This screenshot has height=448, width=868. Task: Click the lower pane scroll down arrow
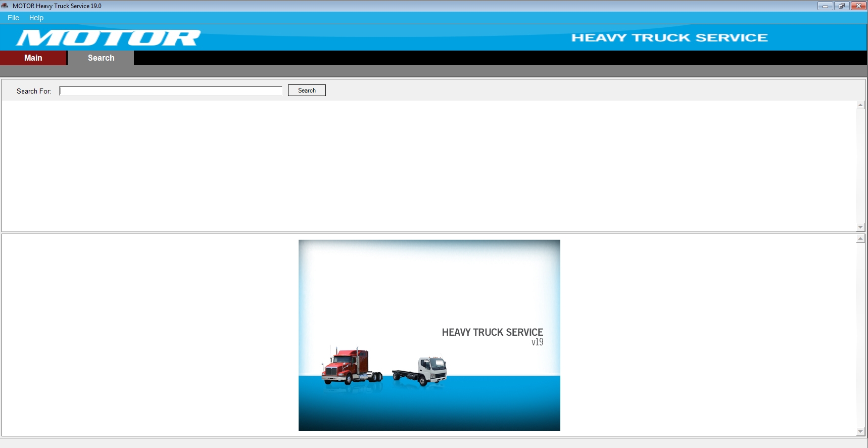point(860,432)
